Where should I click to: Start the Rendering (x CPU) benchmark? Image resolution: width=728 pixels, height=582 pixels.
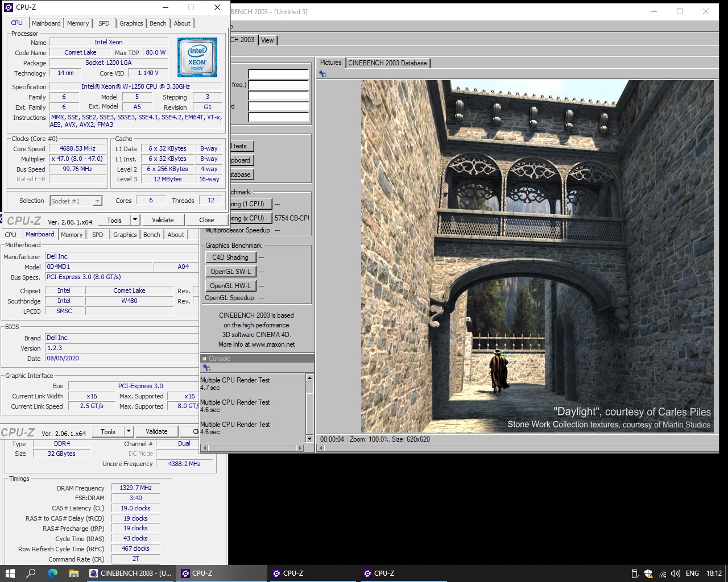(251, 218)
